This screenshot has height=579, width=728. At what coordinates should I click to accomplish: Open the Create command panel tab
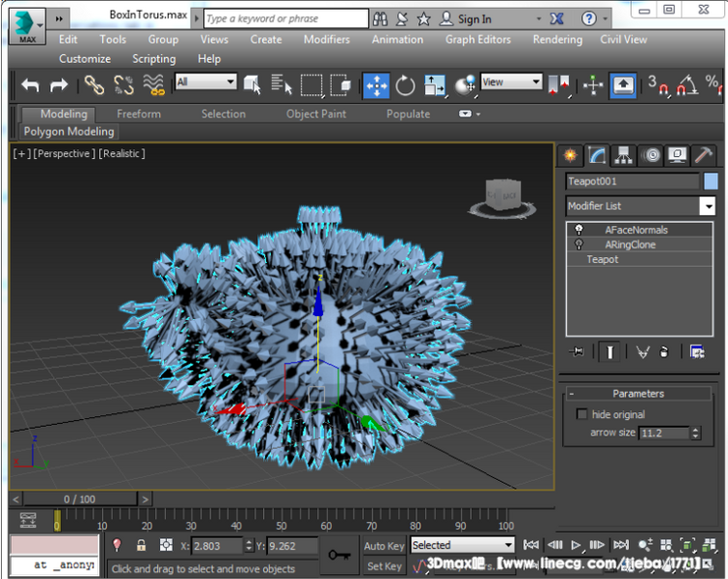click(x=570, y=155)
